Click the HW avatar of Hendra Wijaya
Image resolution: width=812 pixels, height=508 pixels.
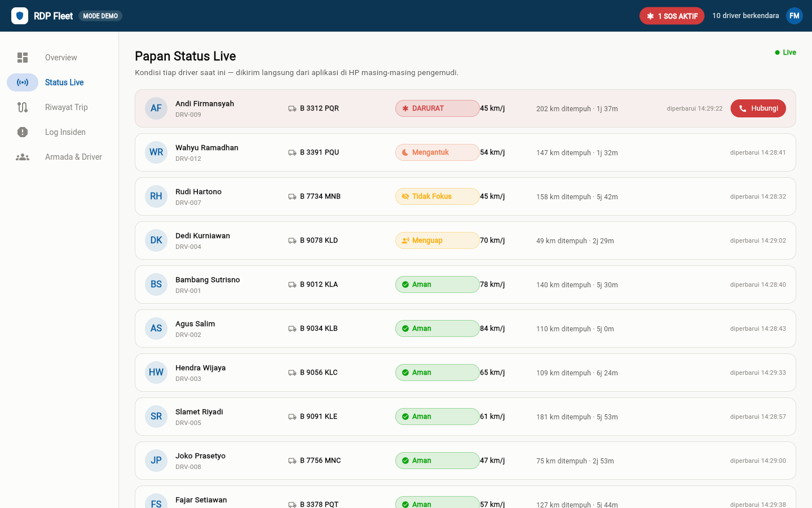pos(156,373)
